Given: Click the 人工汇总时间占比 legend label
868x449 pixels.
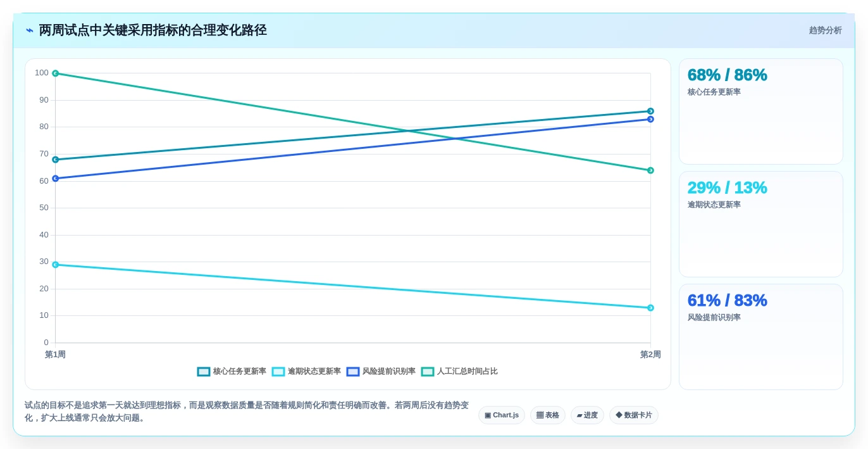Looking at the screenshot, I should pos(468,372).
